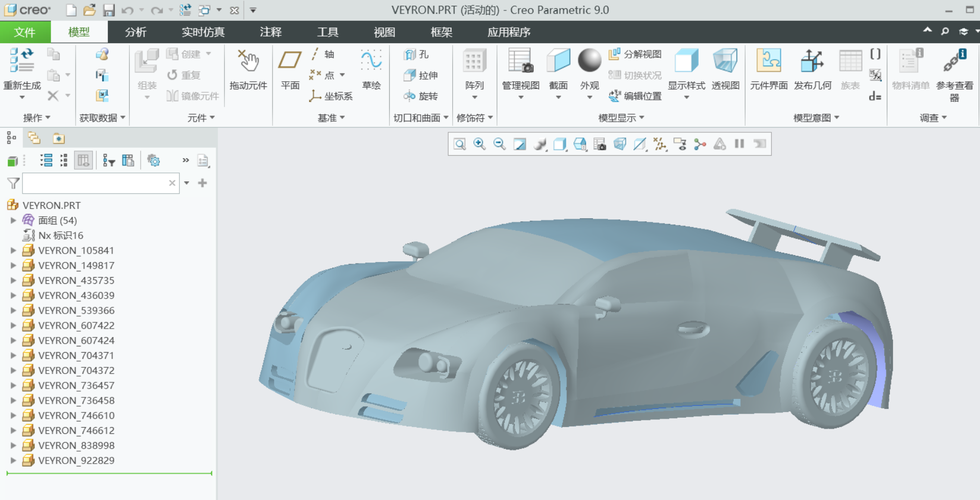
Task: Open the 文件 (File) menu
Action: click(25, 32)
